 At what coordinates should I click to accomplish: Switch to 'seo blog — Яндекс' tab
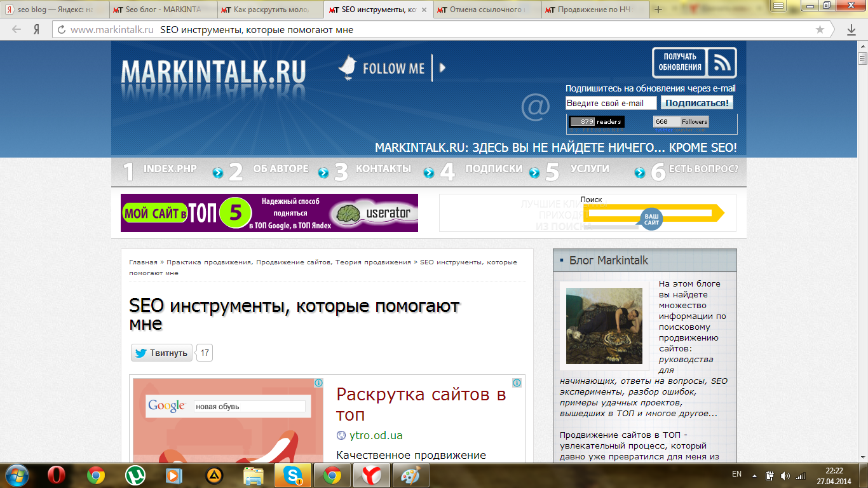click(x=55, y=10)
